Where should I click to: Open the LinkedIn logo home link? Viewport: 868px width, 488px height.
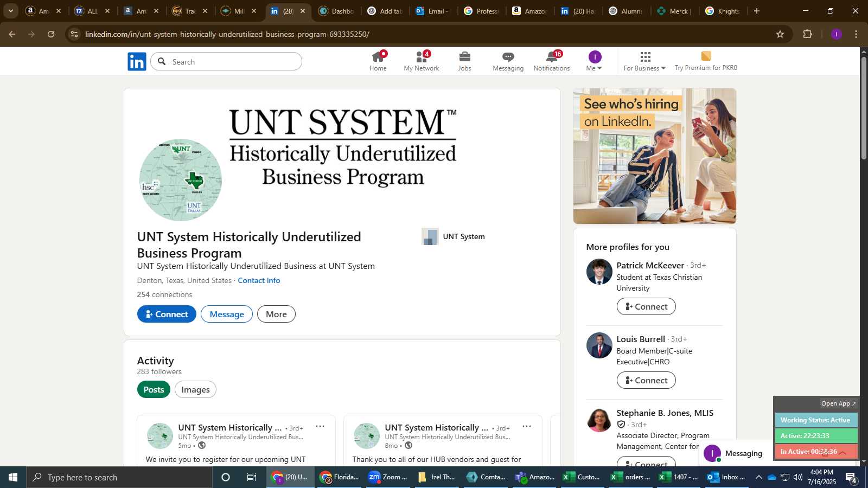pos(137,62)
